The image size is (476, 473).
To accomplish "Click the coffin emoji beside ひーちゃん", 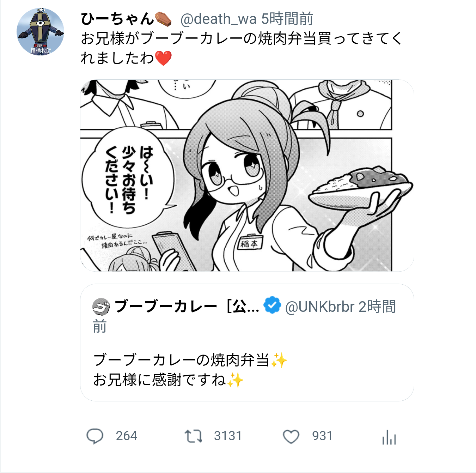I will (163, 19).
